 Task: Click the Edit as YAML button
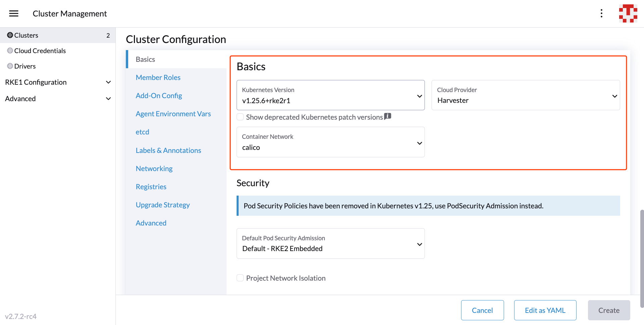(x=545, y=310)
